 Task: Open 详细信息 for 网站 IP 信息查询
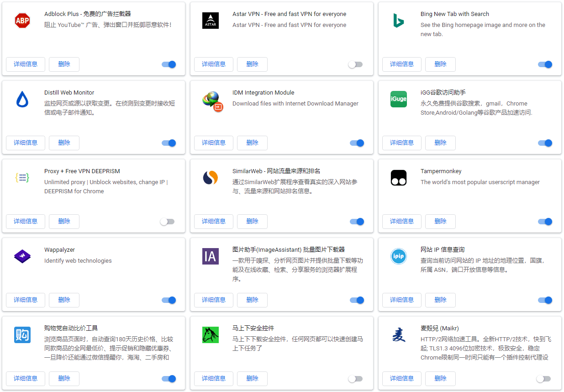click(x=402, y=300)
